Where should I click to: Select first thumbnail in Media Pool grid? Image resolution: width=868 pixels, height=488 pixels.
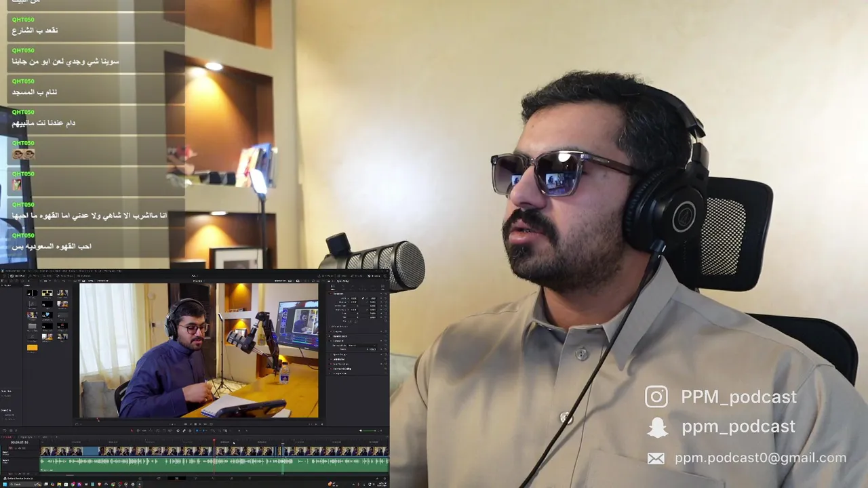click(x=33, y=293)
